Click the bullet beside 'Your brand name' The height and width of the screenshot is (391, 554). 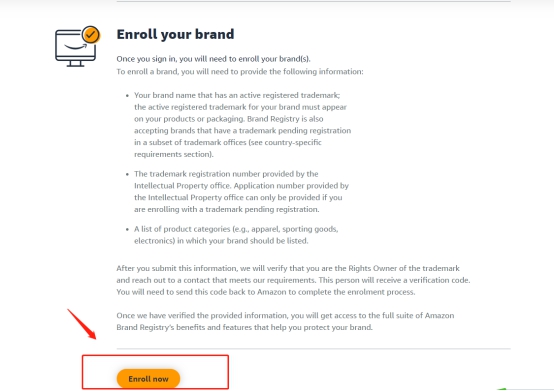click(127, 95)
